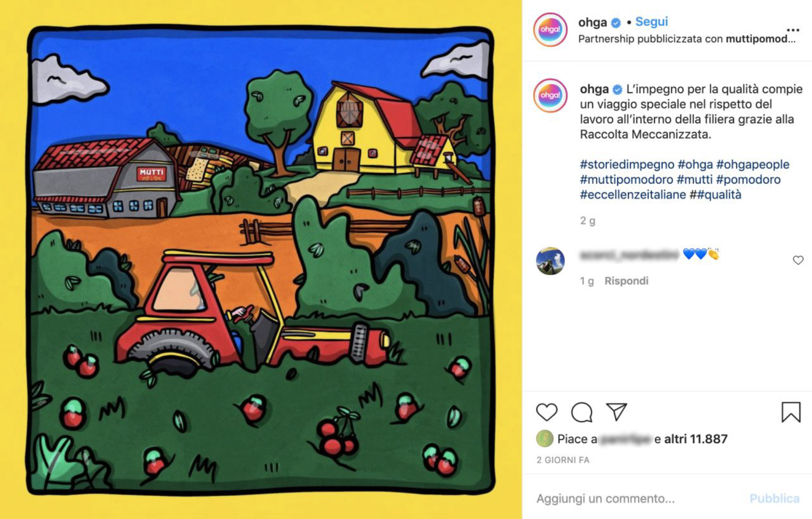
Task: View the altri 11.887 likes list
Action: tap(696, 439)
